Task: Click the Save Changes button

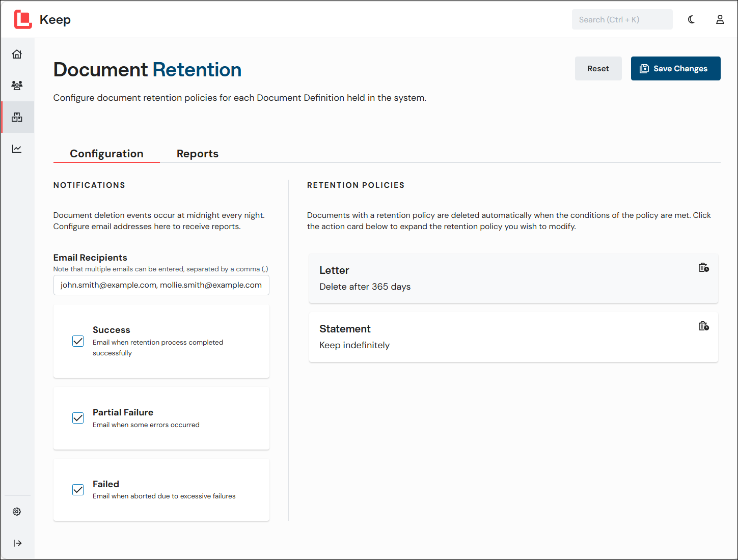Action: click(x=675, y=68)
